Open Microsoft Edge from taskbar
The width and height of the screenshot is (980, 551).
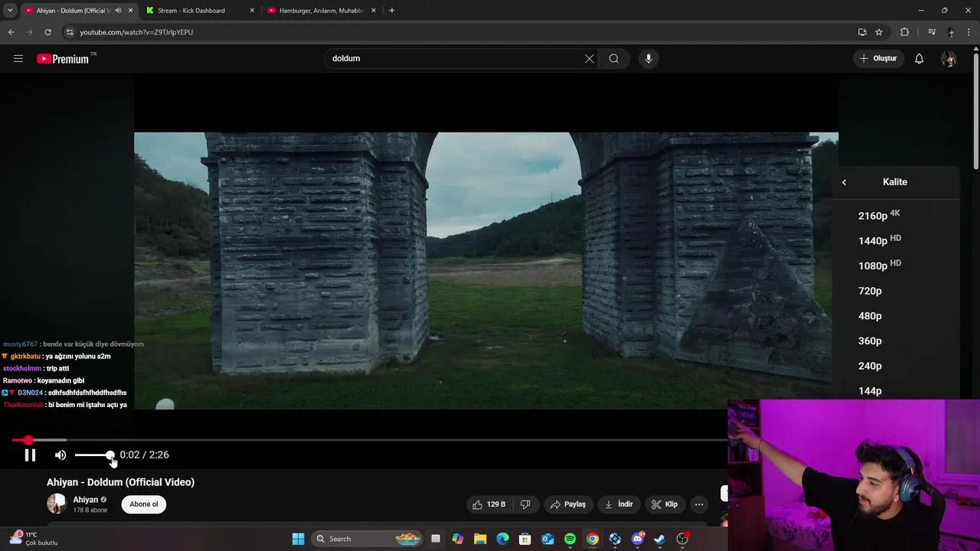click(502, 539)
